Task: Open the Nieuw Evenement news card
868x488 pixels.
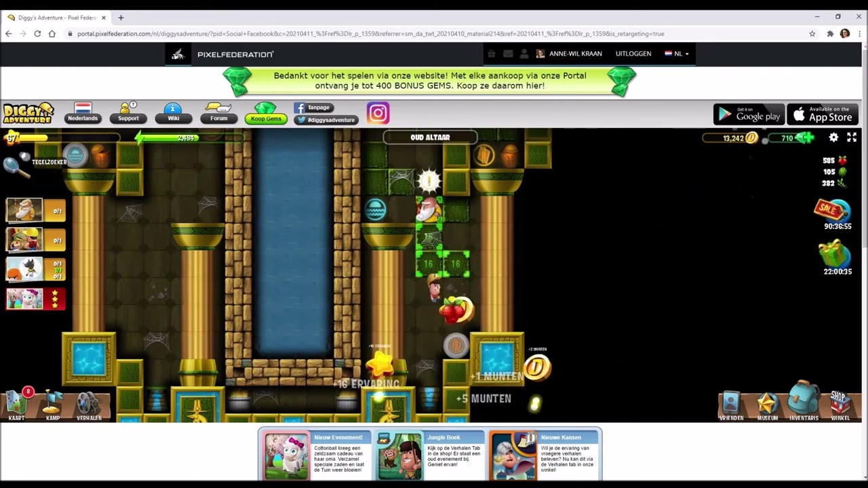Action: pyautogui.click(x=317, y=456)
